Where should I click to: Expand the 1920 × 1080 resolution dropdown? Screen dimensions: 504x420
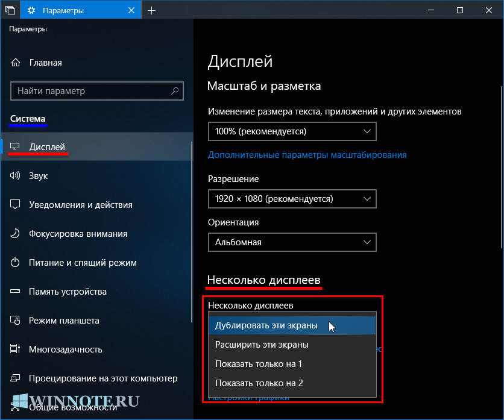tap(292, 199)
